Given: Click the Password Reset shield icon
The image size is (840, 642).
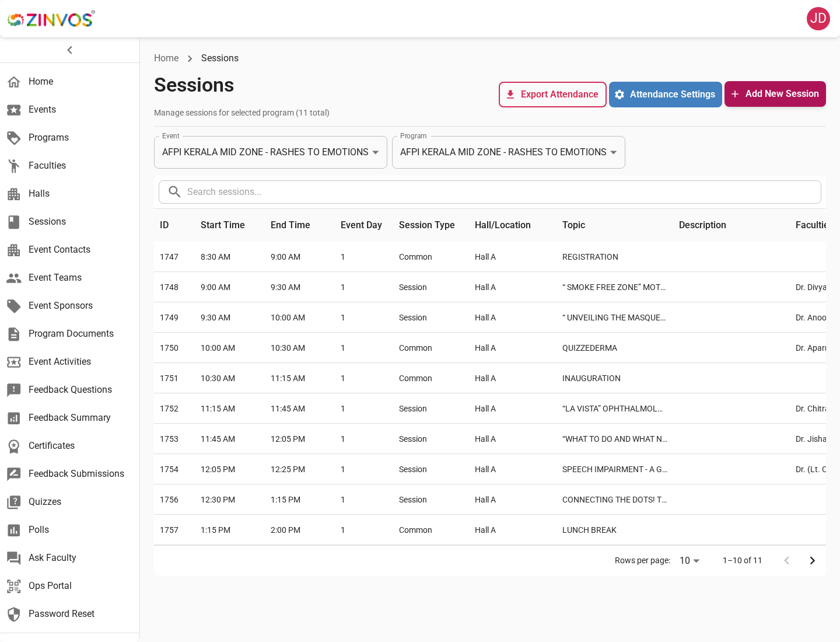Looking at the screenshot, I should pos(14,614).
